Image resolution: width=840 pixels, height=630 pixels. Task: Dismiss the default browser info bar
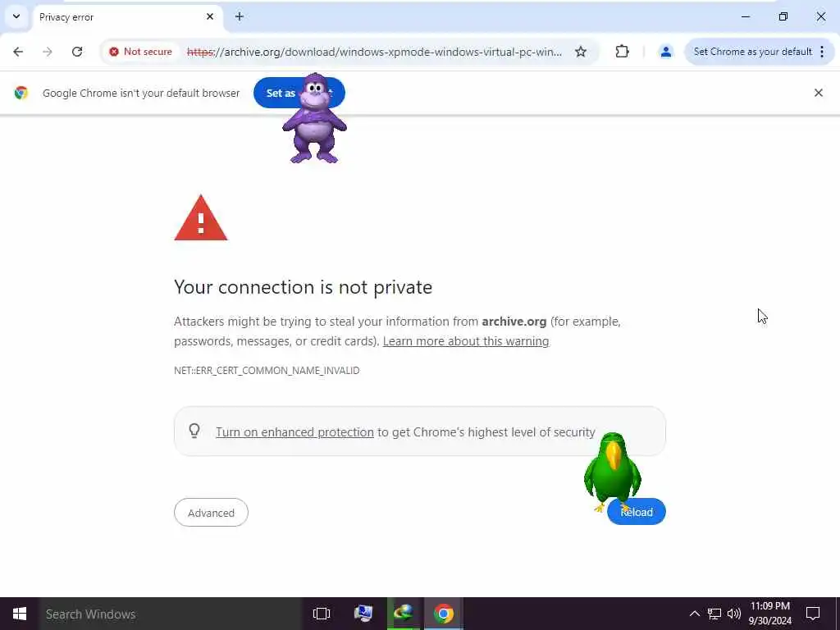pos(818,93)
